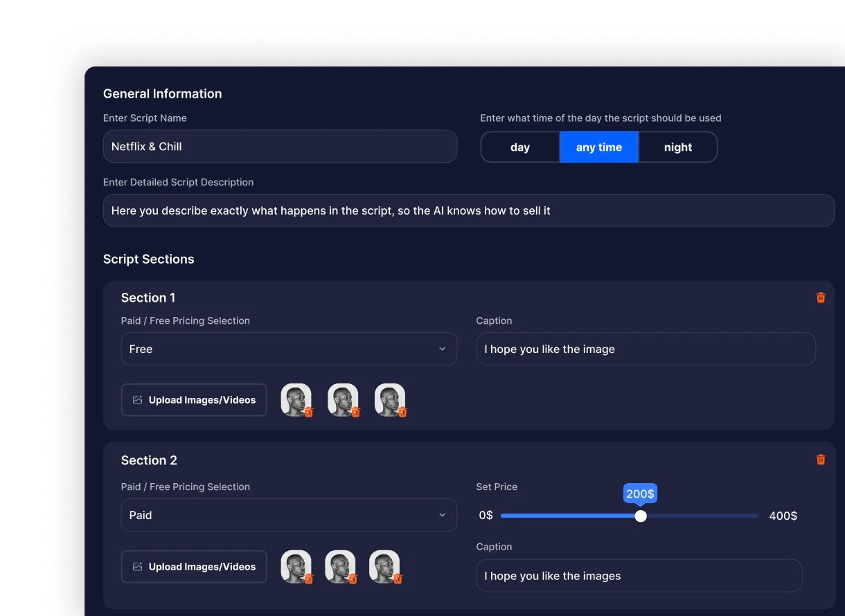Focus Section 1 caption field

point(646,349)
